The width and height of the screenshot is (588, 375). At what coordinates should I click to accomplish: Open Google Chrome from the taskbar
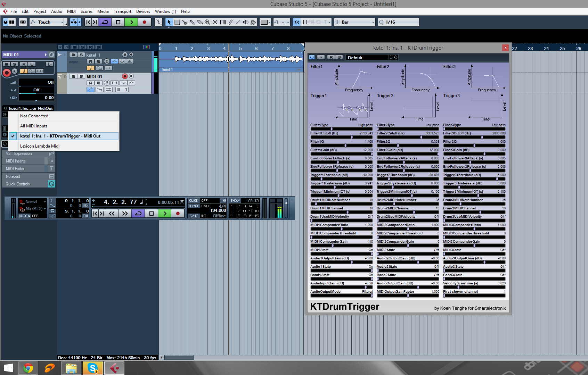(28, 368)
